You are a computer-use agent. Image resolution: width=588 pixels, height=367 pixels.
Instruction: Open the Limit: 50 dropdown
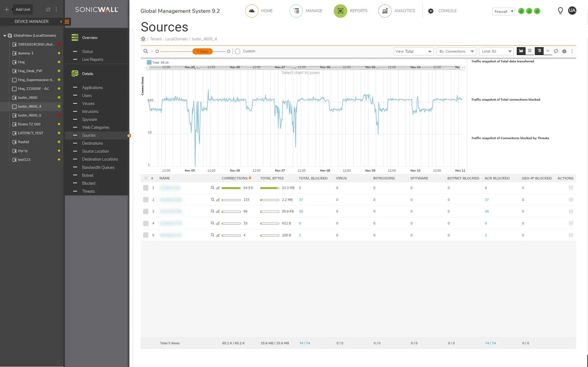click(496, 51)
